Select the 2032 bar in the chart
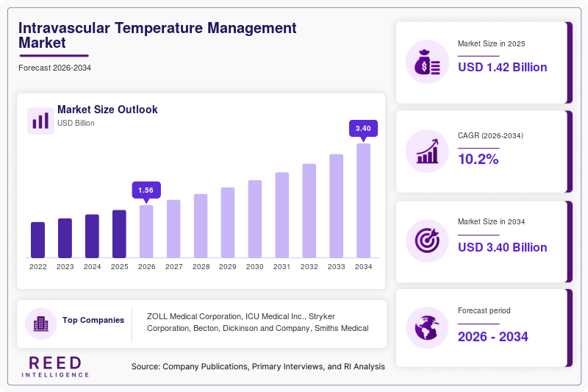 pyautogui.click(x=309, y=211)
